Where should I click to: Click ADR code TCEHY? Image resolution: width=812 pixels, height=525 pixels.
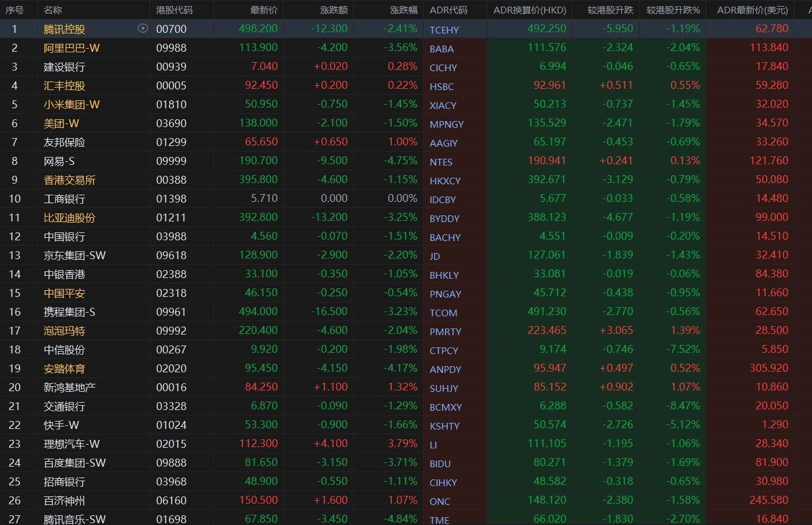tap(444, 30)
